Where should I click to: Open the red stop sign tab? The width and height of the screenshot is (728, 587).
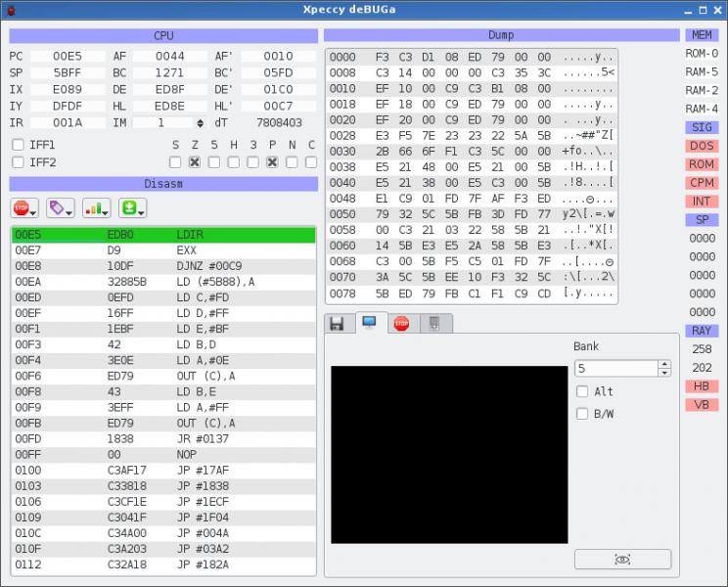coord(401,323)
